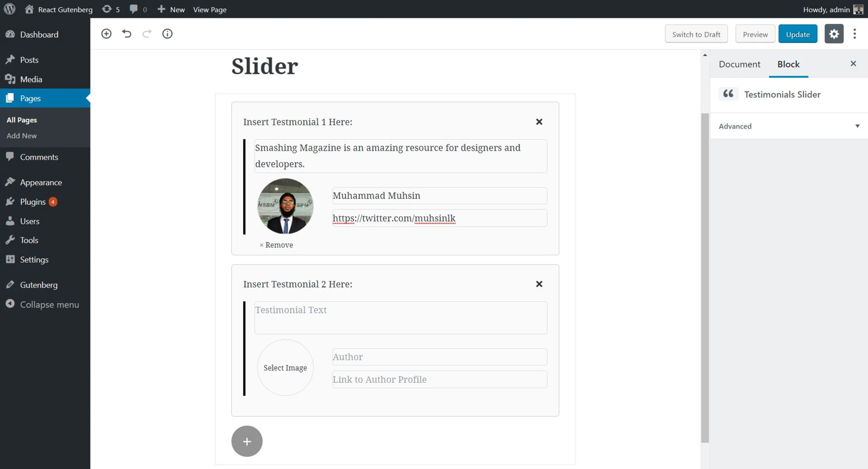Open the More options three-dot menu
The image size is (868, 469).
pyautogui.click(x=854, y=34)
